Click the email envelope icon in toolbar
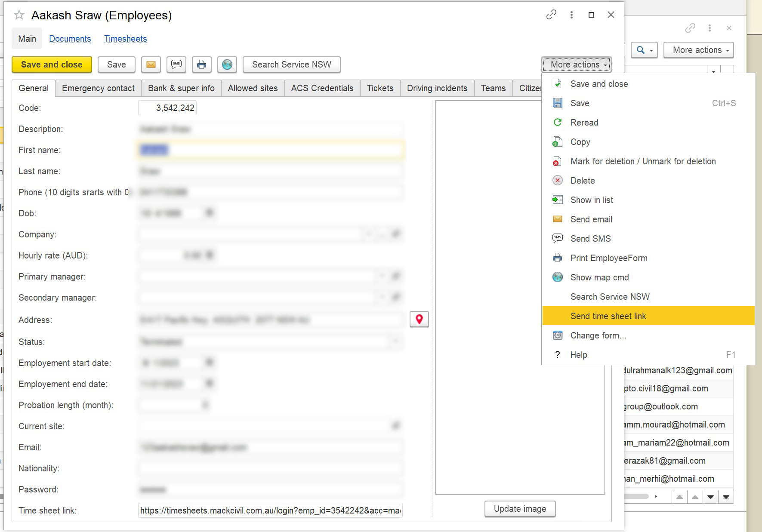Screen dimensions: 762x532 click(x=151, y=65)
